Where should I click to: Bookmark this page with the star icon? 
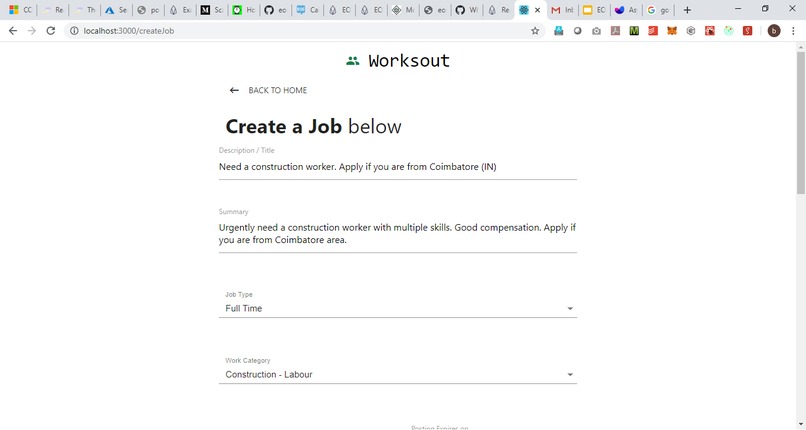tap(535, 31)
